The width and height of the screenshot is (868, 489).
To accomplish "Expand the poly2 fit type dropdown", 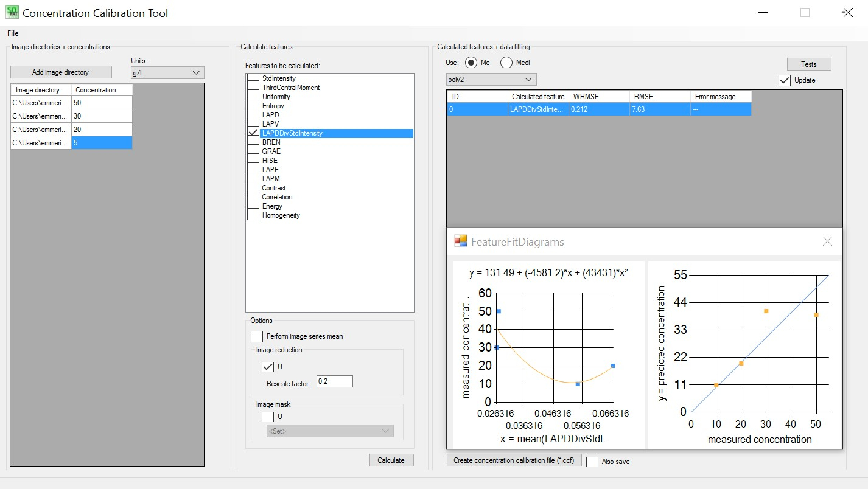I will [x=491, y=80].
